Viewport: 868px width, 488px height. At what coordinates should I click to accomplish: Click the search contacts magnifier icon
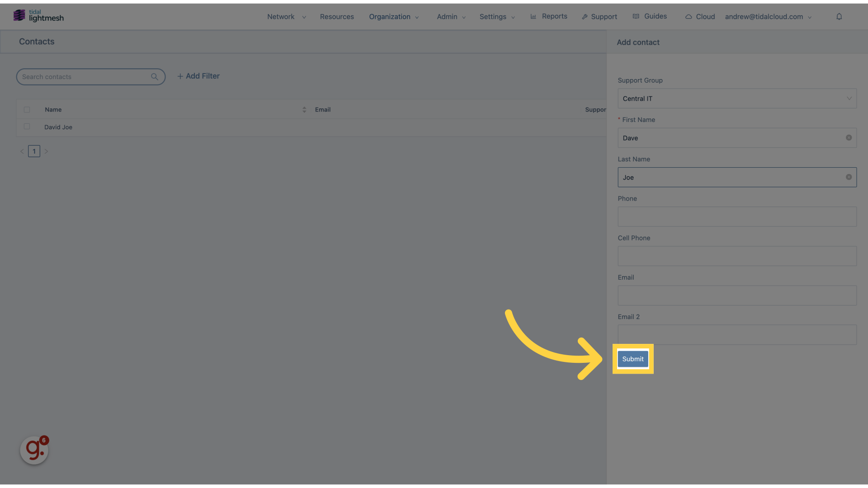pyautogui.click(x=155, y=76)
